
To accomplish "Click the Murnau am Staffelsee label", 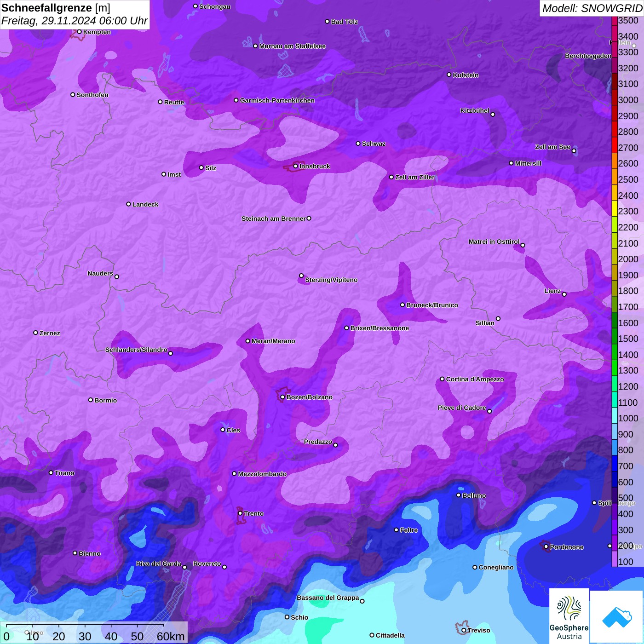I will coord(293,46).
